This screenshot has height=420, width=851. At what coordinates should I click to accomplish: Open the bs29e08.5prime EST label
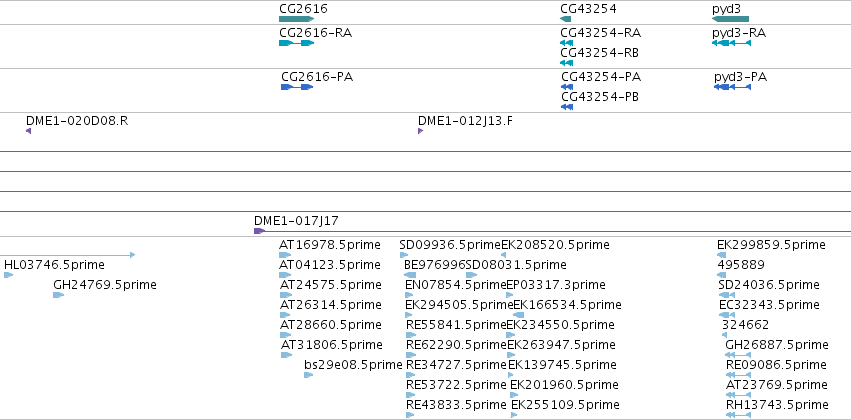click(353, 364)
